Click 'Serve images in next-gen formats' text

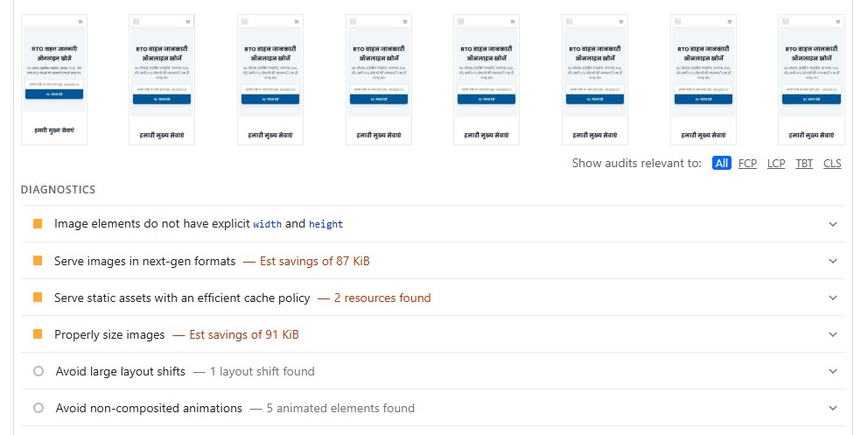(x=145, y=261)
